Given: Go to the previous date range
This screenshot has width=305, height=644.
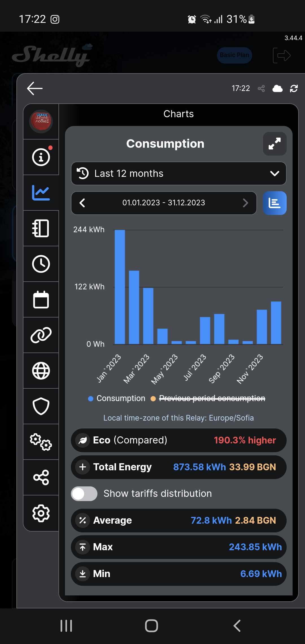Looking at the screenshot, I should pyautogui.click(x=82, y=203).
